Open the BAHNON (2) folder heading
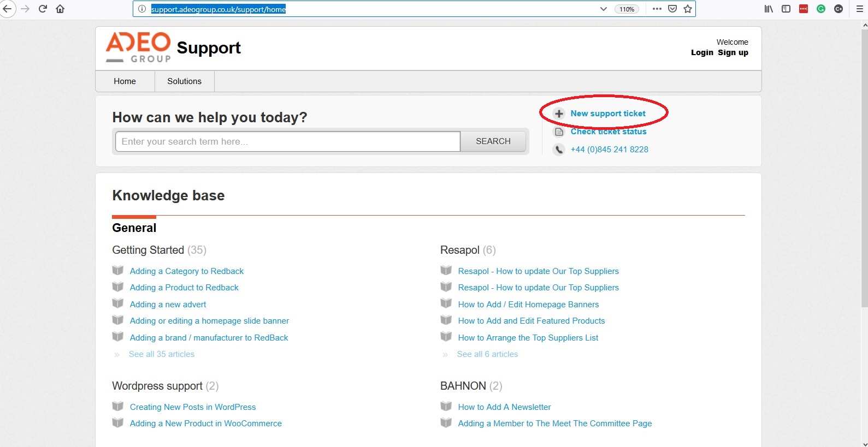The height and width of the screenshot is (447, 868). pos(471,386)
